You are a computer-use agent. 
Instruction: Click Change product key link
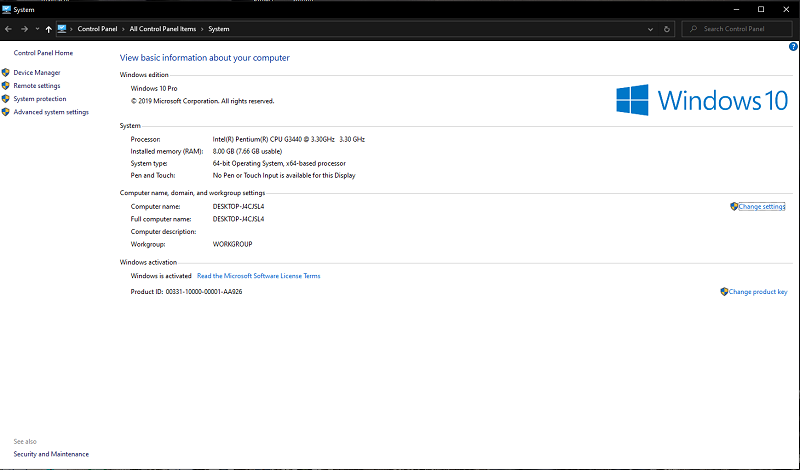(x=758, y=292)
